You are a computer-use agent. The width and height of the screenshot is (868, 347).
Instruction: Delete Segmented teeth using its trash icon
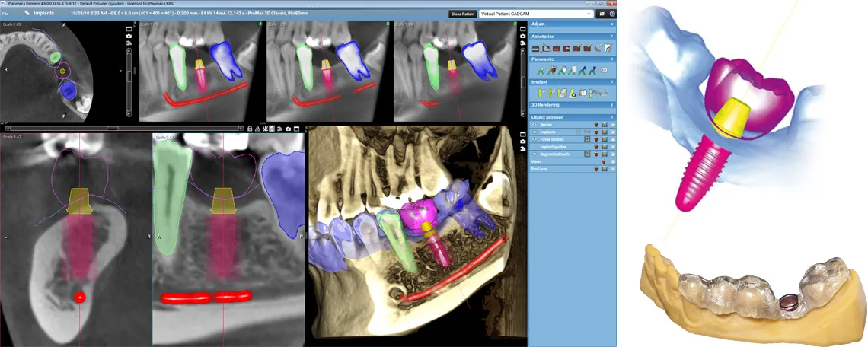(596, 154)
